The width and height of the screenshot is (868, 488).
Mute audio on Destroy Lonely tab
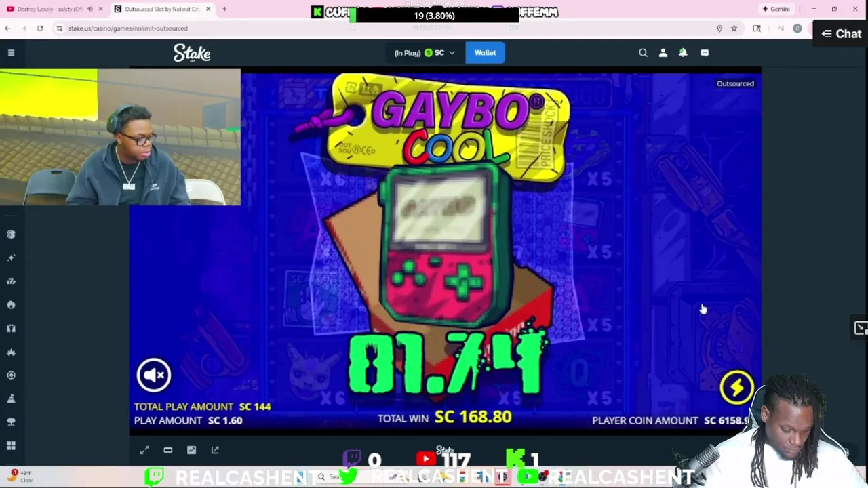click(90, 9)
